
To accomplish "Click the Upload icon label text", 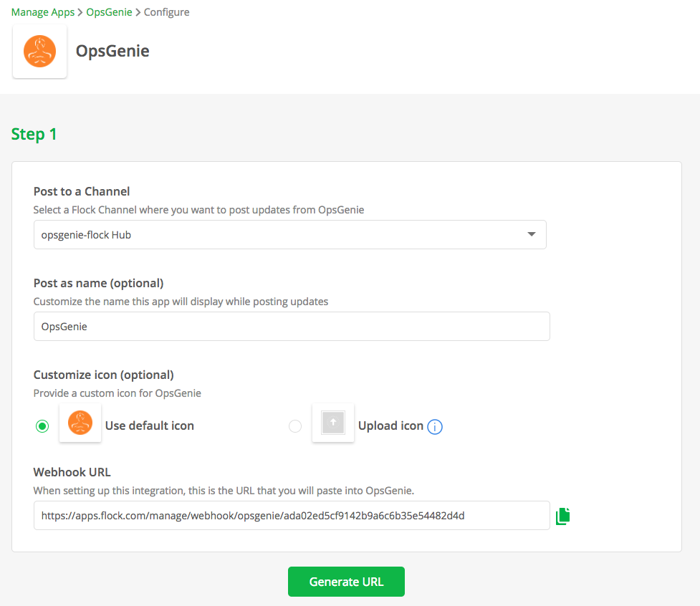I will coord(390,425).
